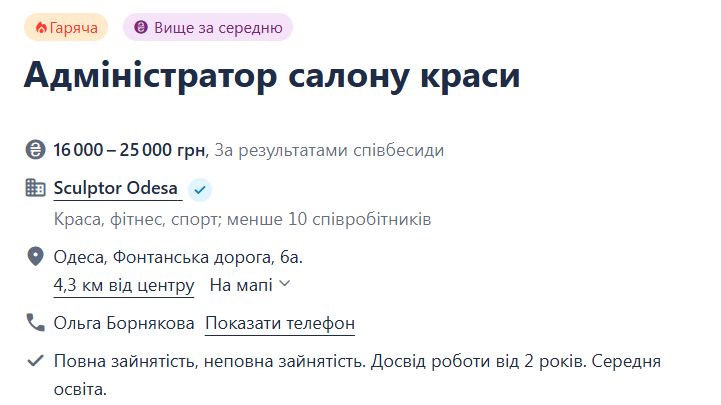Expand the На мапі map dropdown

coord(250,285)
